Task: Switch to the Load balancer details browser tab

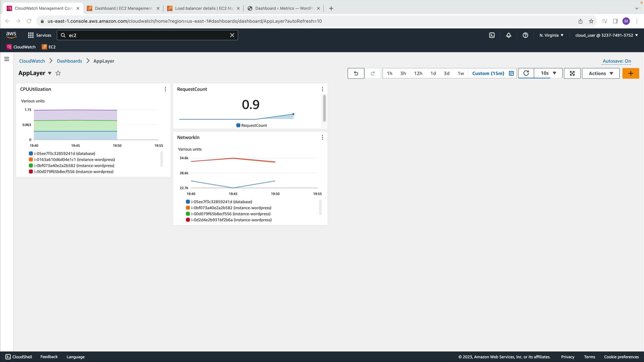Action: (x=204, y=8)
